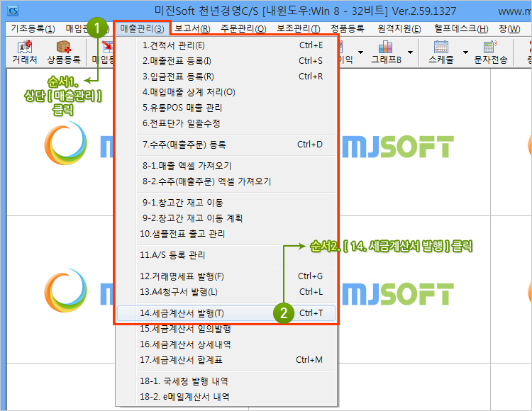Select 2.매출전표 등록(I) menu entry
The width and height of the screenshot is (532, 411).
(x=226, y=61)
